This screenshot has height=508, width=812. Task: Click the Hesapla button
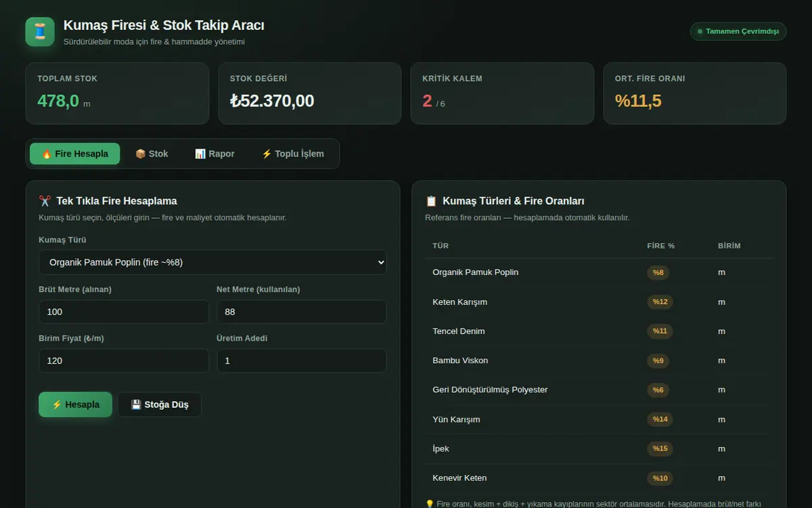tap(75, 404)
